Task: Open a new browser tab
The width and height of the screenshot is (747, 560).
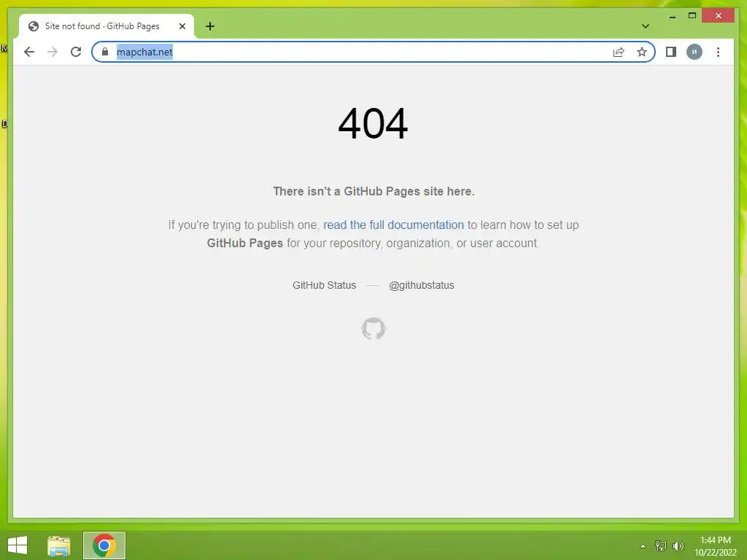Action: (210, 26)
